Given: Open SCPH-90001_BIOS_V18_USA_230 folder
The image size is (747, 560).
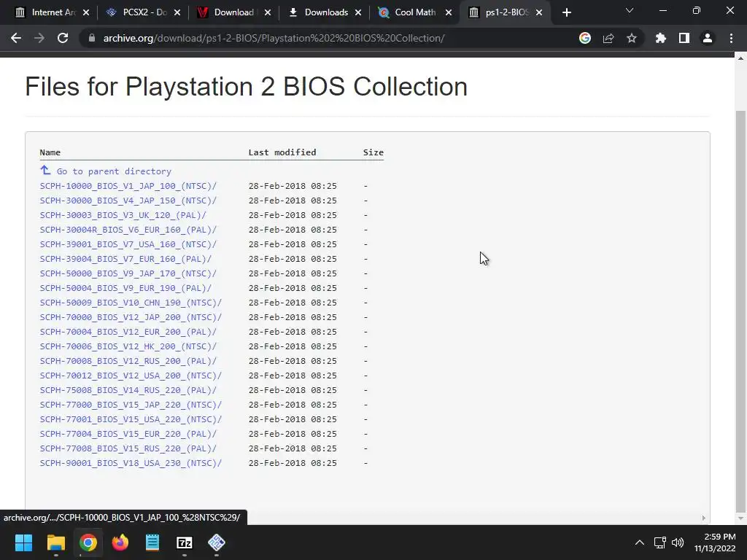Looking at the screenshot, I should pyautogui.click(x=131, y=463).
